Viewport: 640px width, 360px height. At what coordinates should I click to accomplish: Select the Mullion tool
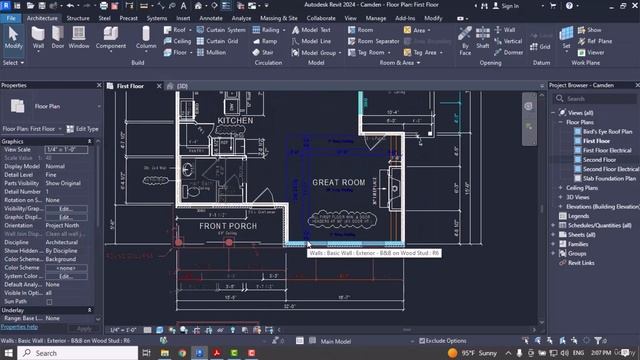pyautogui.click(x=211, y=53)
